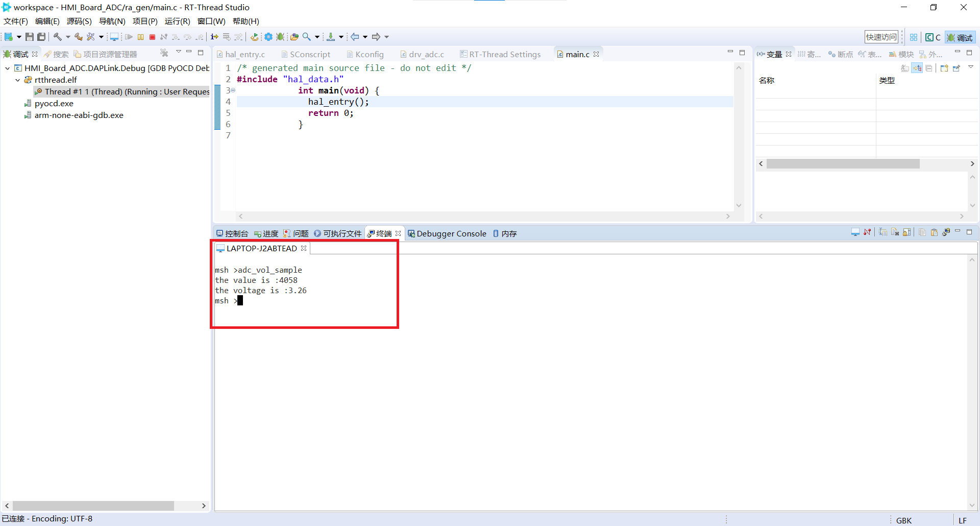980x526 pixels.
Task: Switch to the 调试 debug perspective button
Action: point(960,37)
